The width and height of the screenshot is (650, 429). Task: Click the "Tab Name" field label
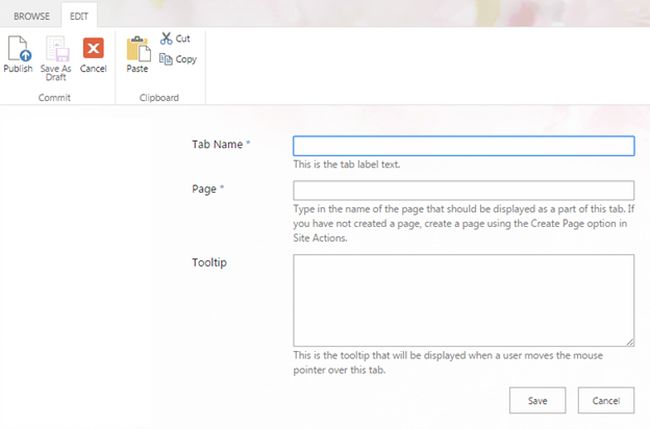point(217,144)
